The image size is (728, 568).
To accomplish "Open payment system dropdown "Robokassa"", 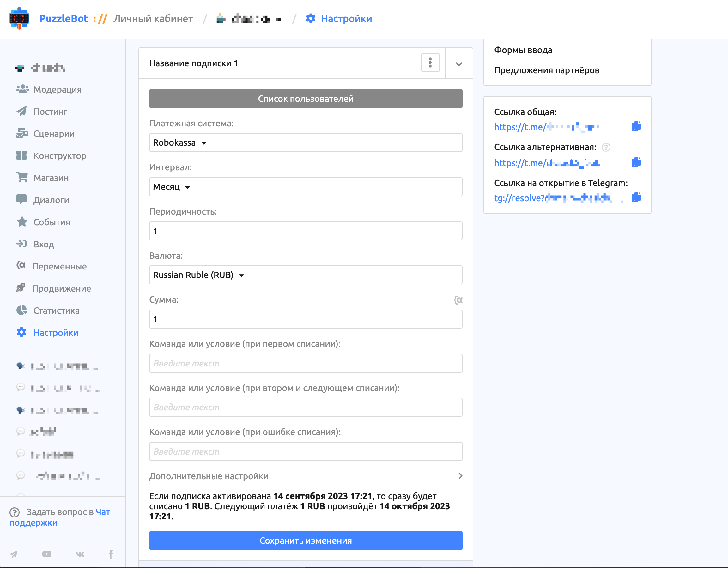I will (x=305, y=142).
